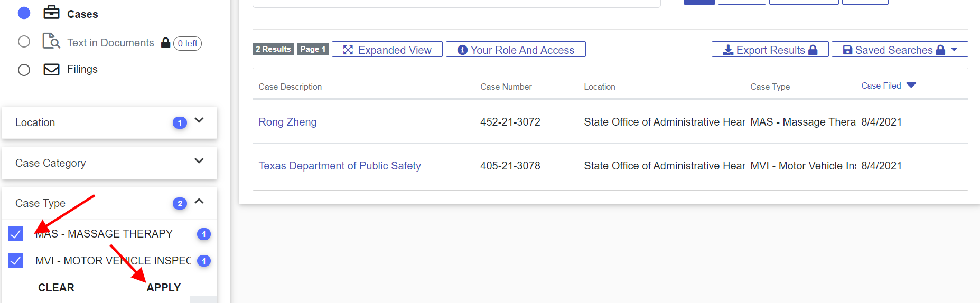The width and height of the screenshot is (980, 303).
Task: Open the Rong Zheng case link
Action: 287,122
